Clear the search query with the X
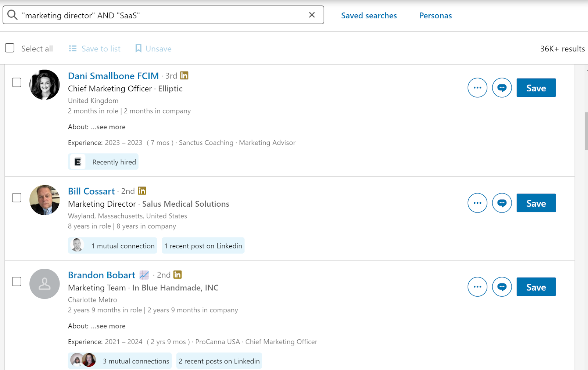588x370 pixels. tap(312, 15)
